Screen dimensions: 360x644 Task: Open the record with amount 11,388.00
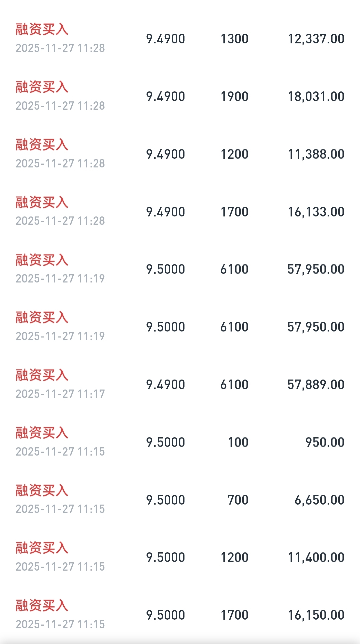coord(180,154)
